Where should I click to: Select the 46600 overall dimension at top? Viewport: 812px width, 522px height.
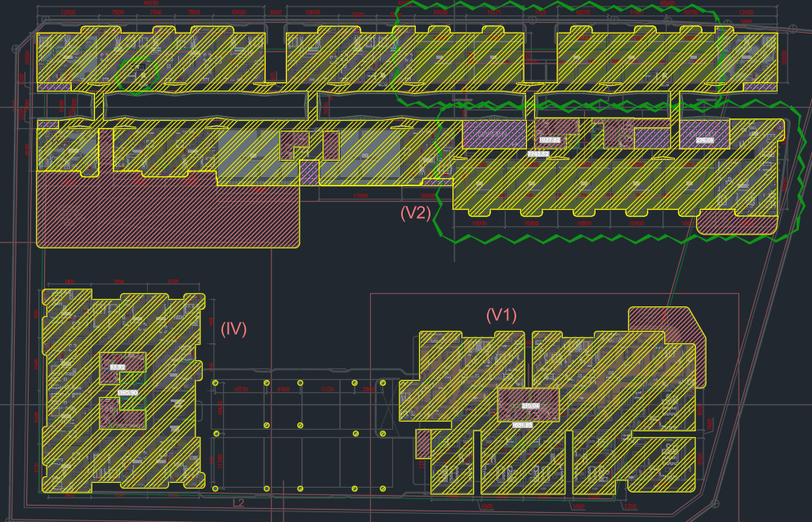pos(151,4)
